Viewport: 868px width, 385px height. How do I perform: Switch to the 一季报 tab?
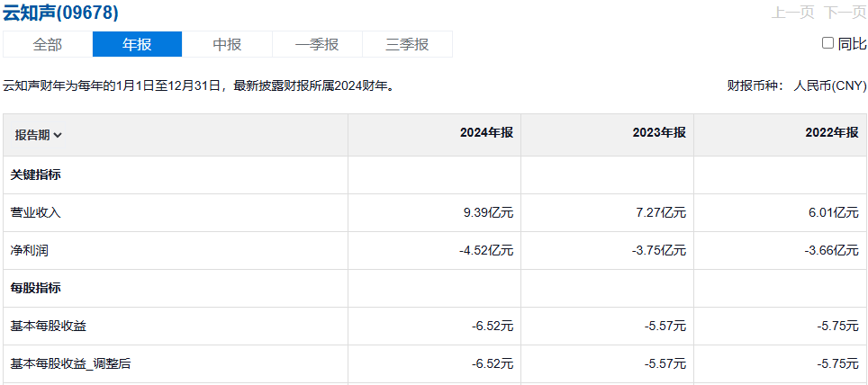[x=317, y=44]
